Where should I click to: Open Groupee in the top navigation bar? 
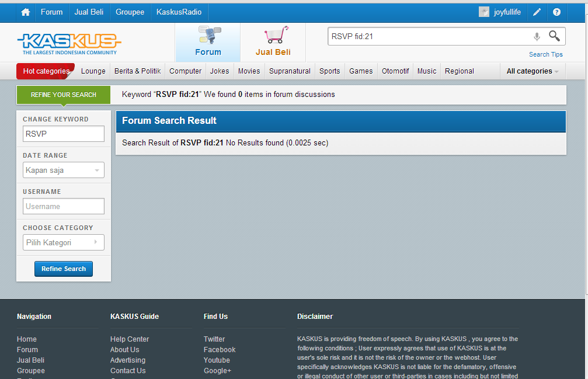[130, 12]
